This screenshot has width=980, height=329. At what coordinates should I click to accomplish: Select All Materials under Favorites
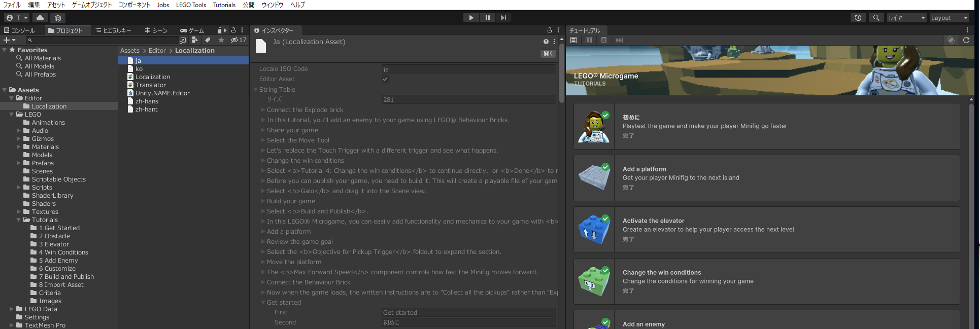(43, 58)
